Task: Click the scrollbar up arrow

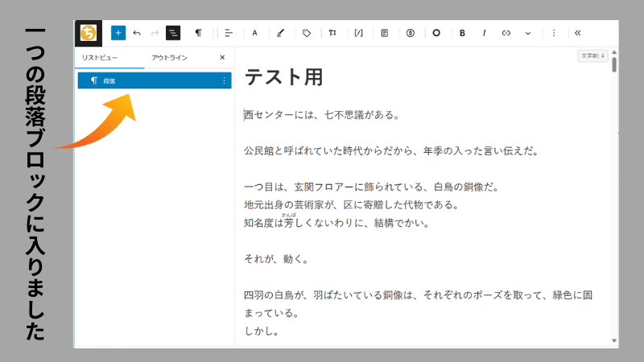Action: tap(614, 52)
